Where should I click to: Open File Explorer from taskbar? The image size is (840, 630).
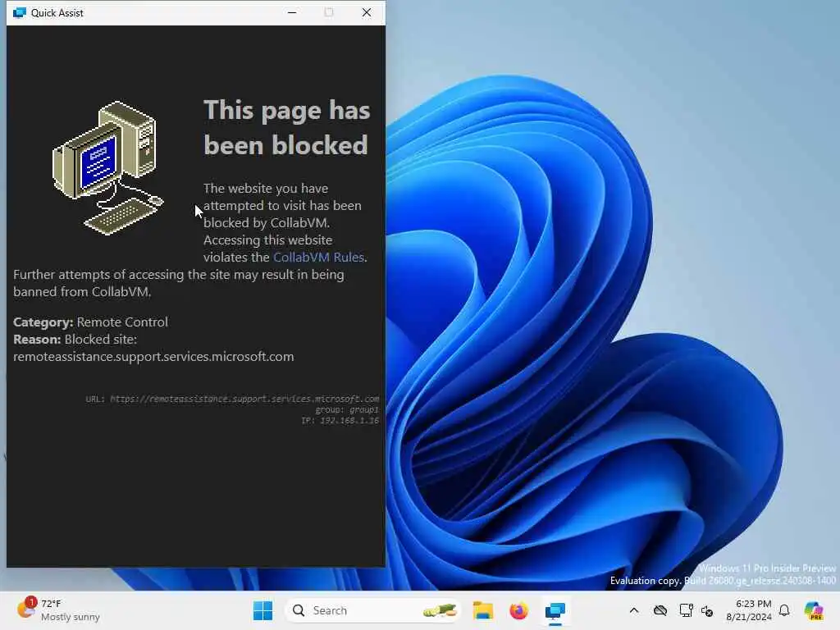click(482, 610)
